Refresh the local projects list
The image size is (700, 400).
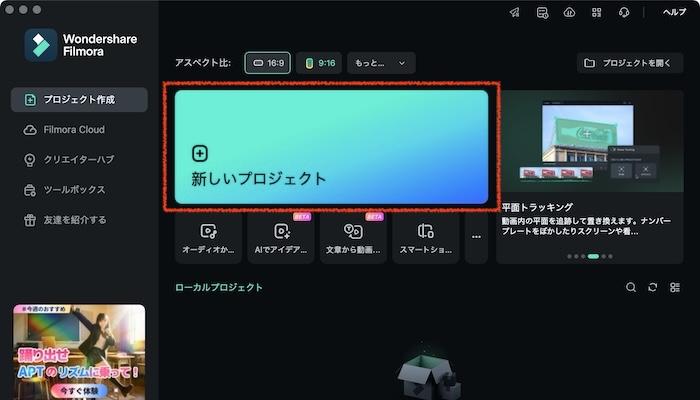(x=653, y=287)
